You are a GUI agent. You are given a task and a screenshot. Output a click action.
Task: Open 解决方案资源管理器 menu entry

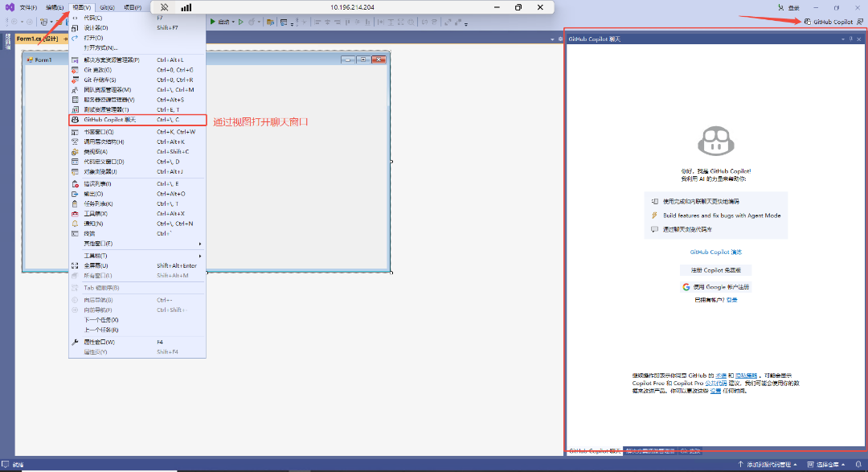point(111,60)
